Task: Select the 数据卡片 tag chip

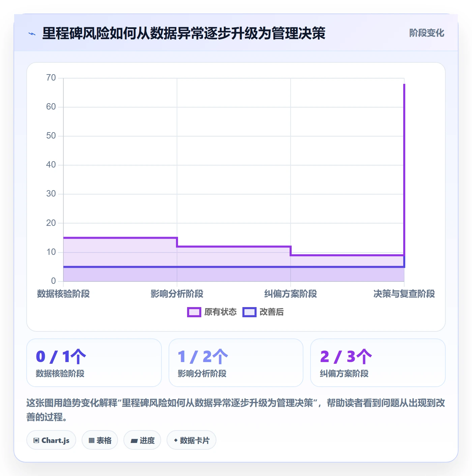Action: (191, 440)
